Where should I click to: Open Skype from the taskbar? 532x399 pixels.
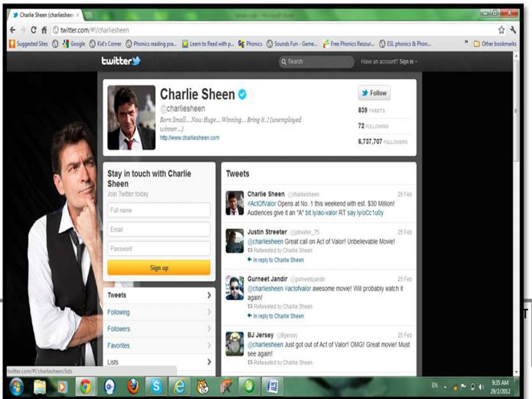coord(156,387)
